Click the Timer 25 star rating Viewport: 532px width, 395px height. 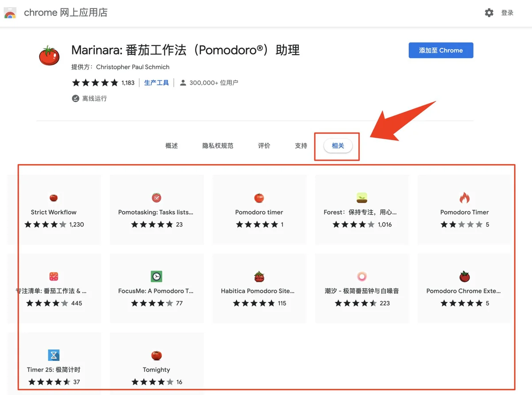point(49,382)
